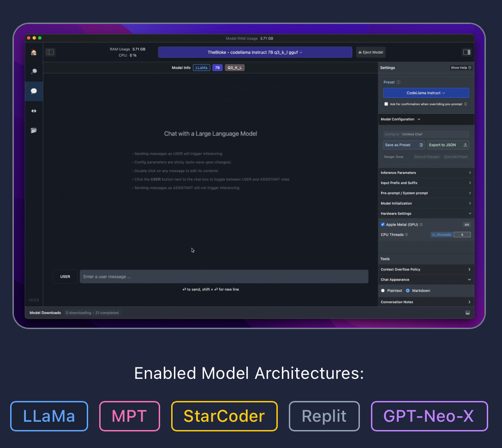Expand Inference Parameters section
Viewport: 502px width, 448px height.
click(426, 173)
